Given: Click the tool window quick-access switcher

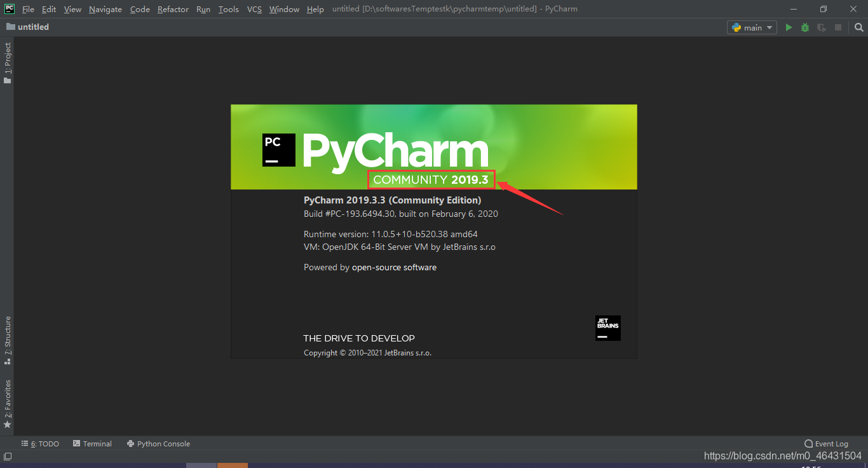Looking at the screenshot, I should tap(7, 455).
